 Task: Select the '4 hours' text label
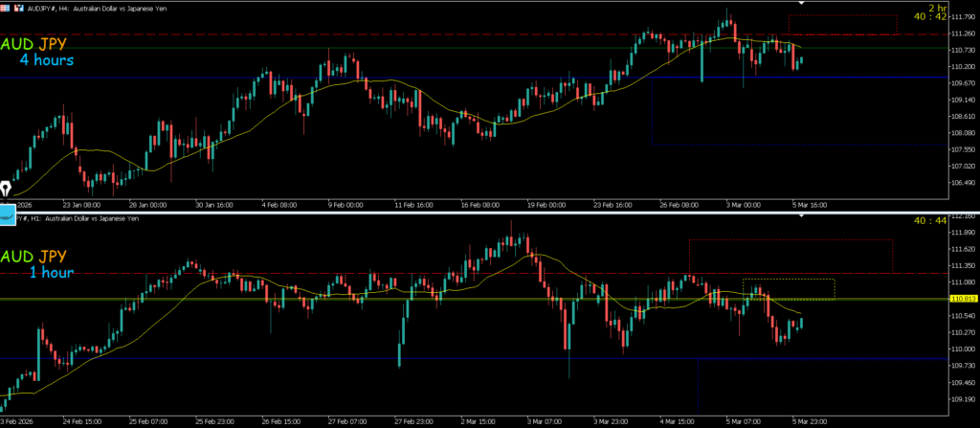pos(47,60)
